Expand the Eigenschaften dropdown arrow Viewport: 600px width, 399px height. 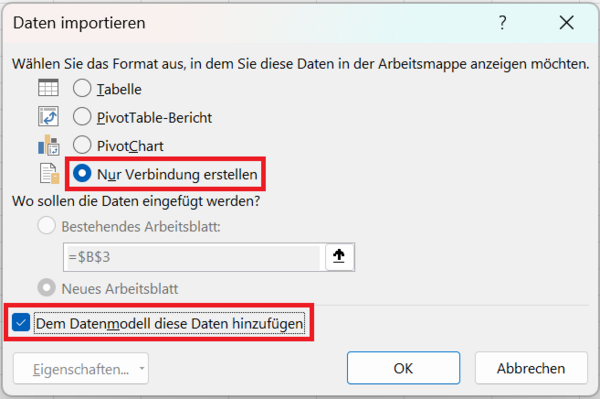142,368
